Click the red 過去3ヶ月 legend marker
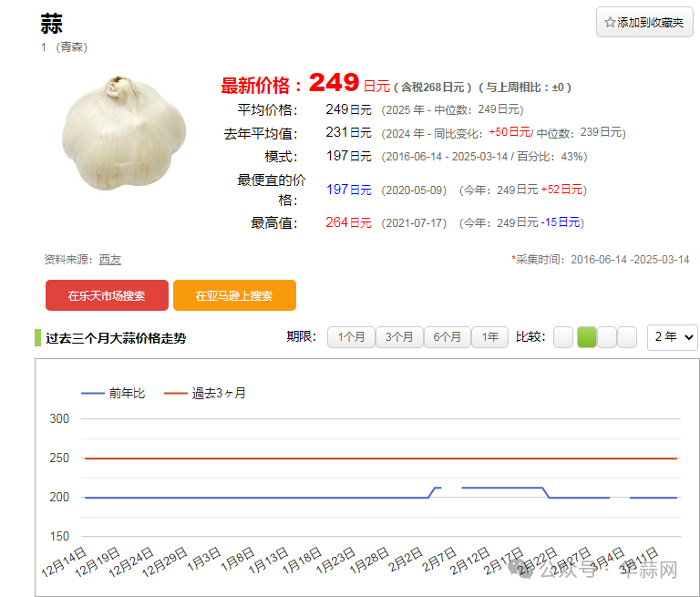Screen dimensions: 700x597 (x=175, y=394)
